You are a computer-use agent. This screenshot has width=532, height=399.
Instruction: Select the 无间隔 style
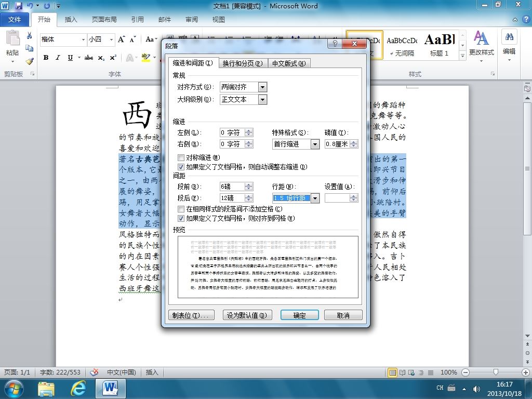(402, 46)
